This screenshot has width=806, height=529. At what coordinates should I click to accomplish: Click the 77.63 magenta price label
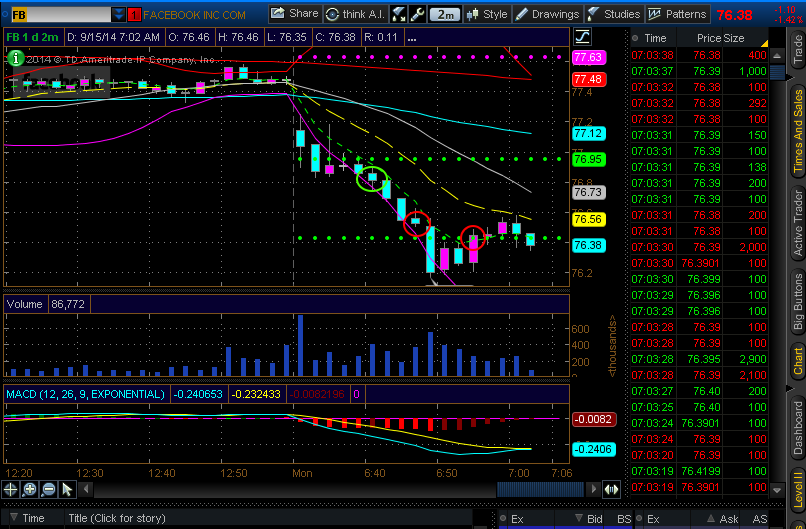589,57
